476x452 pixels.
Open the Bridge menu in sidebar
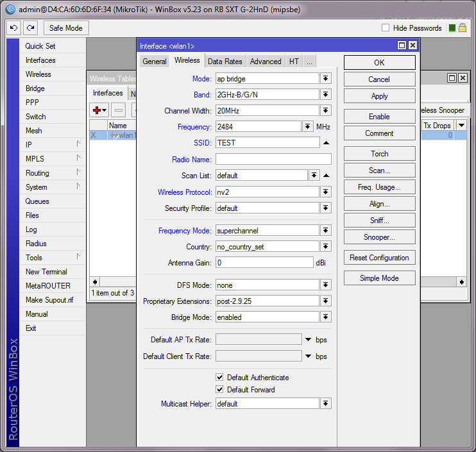coord(35,88)
